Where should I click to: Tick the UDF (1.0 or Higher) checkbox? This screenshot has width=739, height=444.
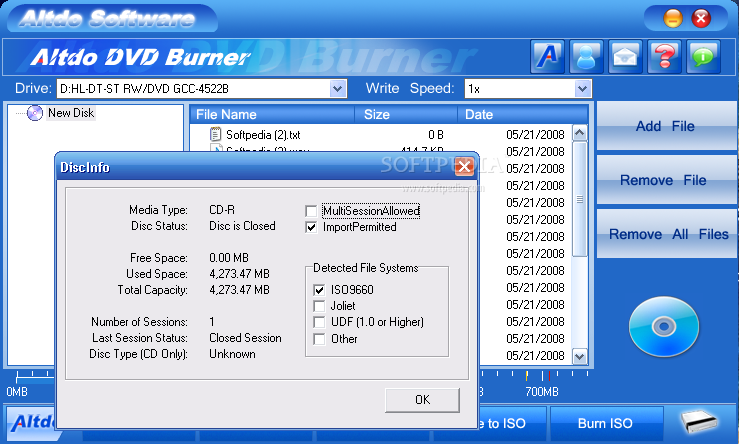coord(319,322)
